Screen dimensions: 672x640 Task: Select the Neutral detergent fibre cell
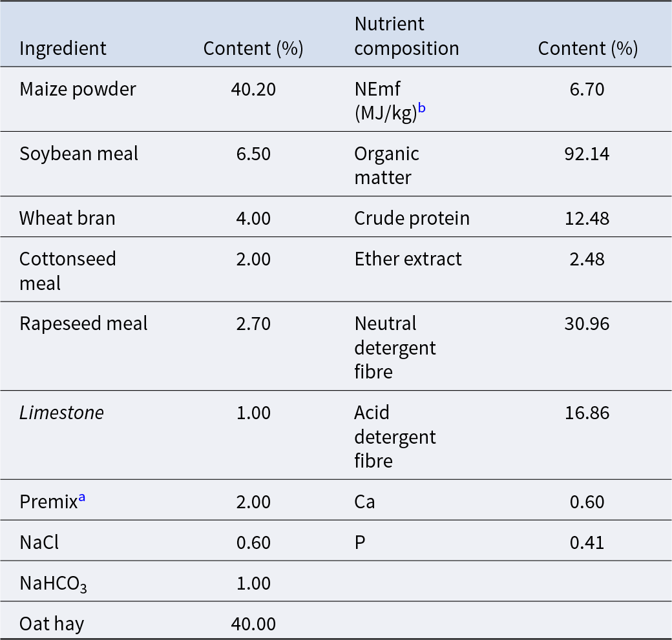[395, 347]
